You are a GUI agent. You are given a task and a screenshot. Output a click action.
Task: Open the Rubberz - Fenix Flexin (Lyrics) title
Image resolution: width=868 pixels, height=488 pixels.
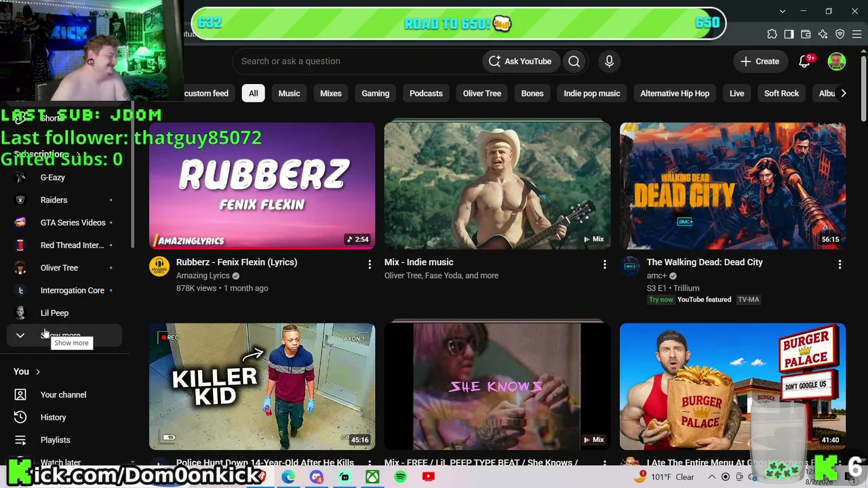[x=237, y=262]
